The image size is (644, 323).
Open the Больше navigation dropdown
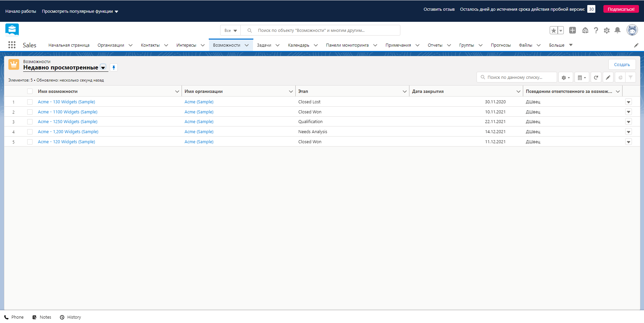point(561,45)
